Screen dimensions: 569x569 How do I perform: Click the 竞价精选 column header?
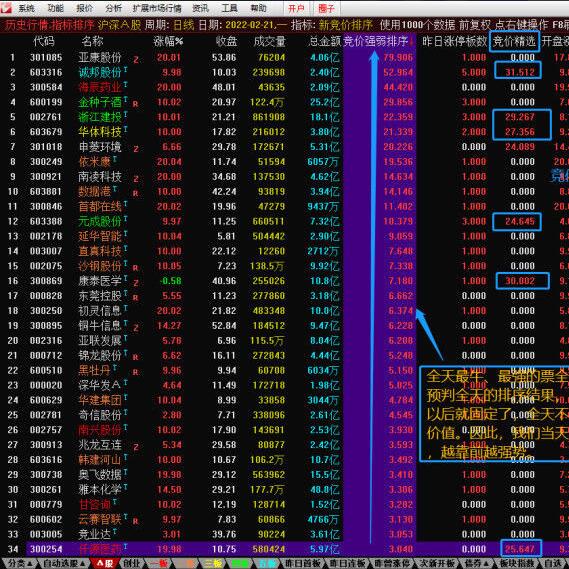514,41
